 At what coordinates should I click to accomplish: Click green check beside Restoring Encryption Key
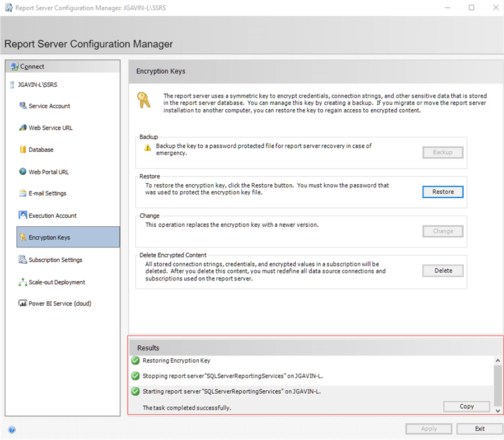pyautogui.click(x=136, y=361)
